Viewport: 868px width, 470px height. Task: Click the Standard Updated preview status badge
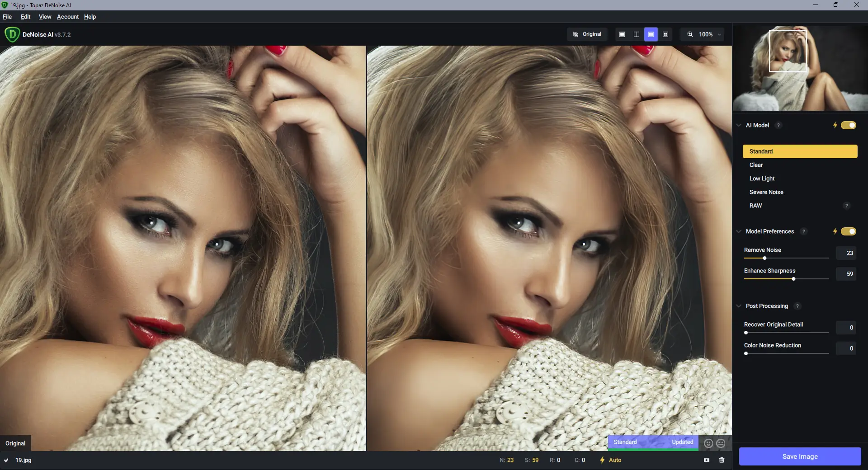click(x=653, y=442)
